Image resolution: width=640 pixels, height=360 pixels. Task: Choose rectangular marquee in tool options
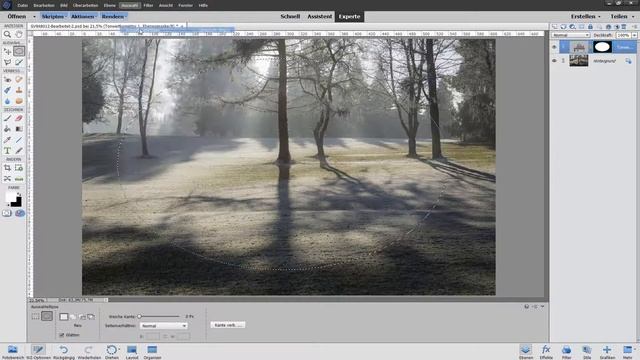pos(36,316)
